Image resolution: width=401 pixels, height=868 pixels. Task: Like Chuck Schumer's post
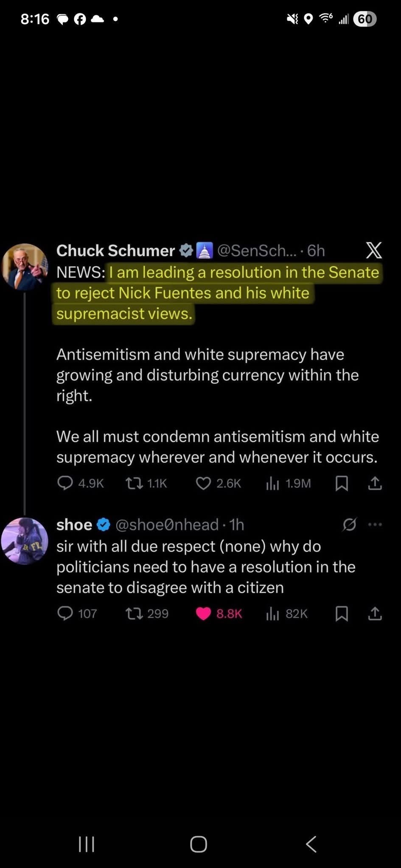click(x=203, y=483)
